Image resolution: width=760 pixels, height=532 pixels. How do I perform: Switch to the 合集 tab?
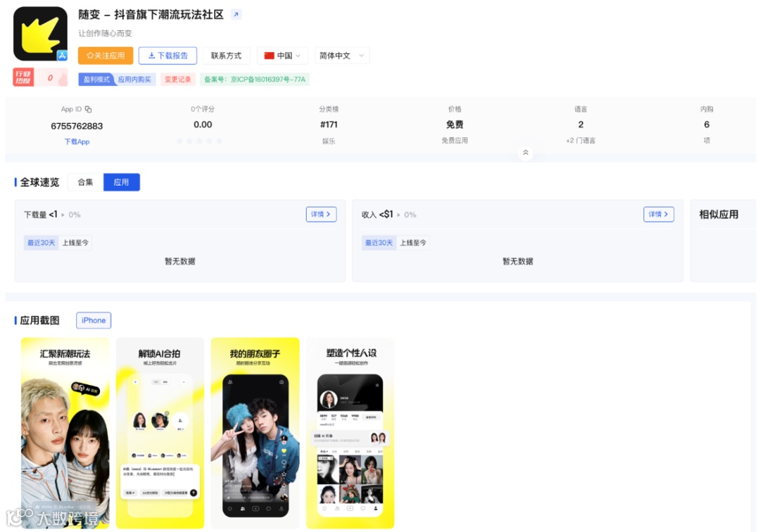click(x=85, y=182)
